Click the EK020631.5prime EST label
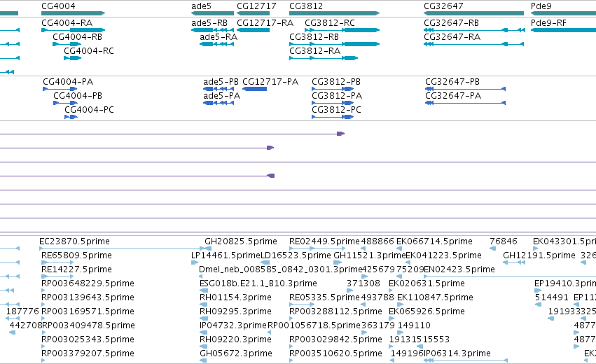The image size is (596, 364). click(x=427, y=283)
